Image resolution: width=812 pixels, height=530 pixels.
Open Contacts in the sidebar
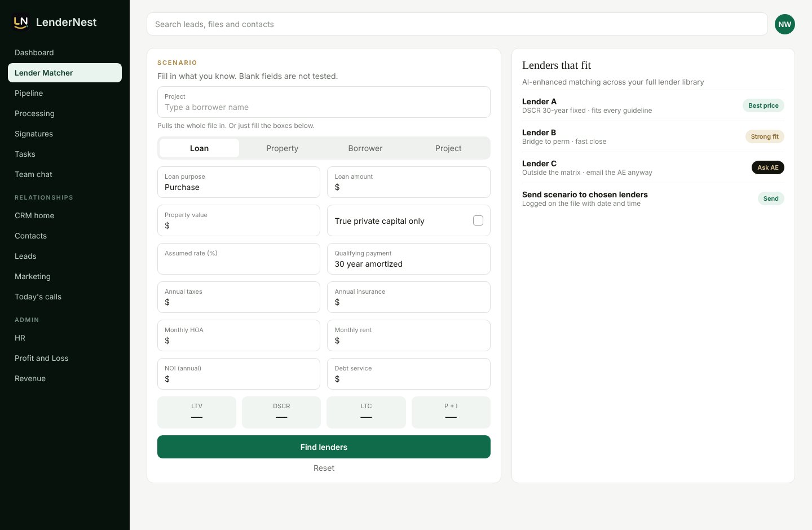[65, 236]
